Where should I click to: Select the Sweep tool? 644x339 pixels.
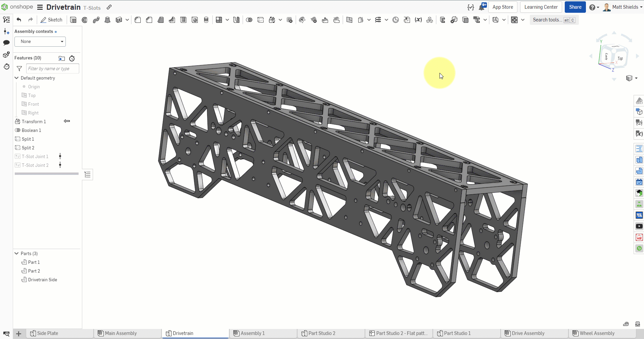[x=96, y=20]
